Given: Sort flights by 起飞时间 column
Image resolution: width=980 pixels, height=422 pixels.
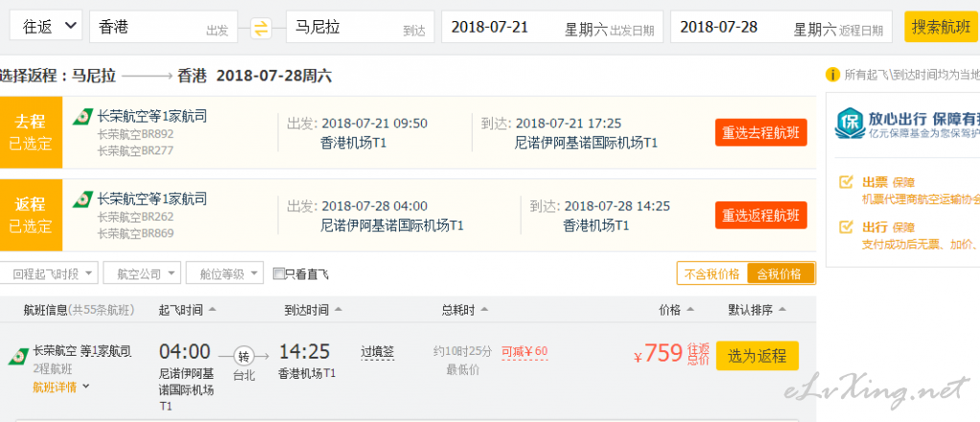Looking at the screenshot, I should 188,310.
